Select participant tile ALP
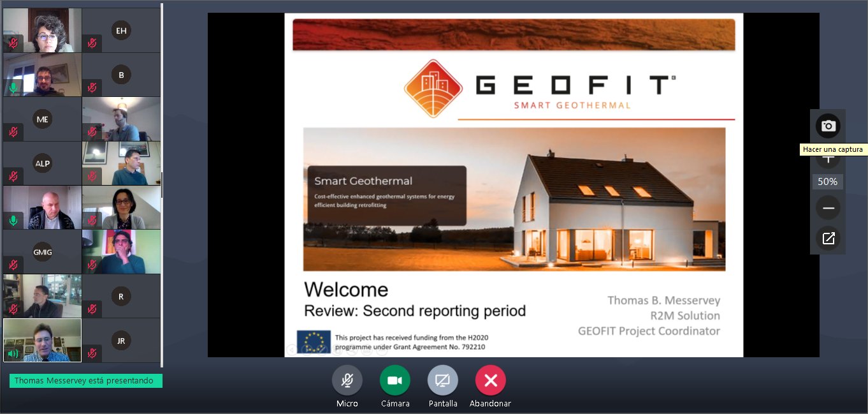This screenshot has height=414, width=868. point(42,163)
